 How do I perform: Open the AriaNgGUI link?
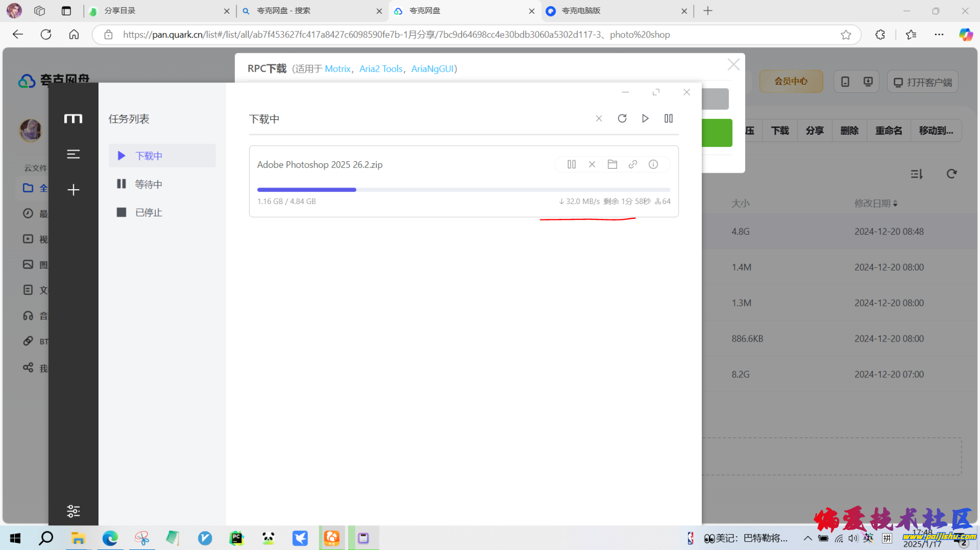[432, 69]
